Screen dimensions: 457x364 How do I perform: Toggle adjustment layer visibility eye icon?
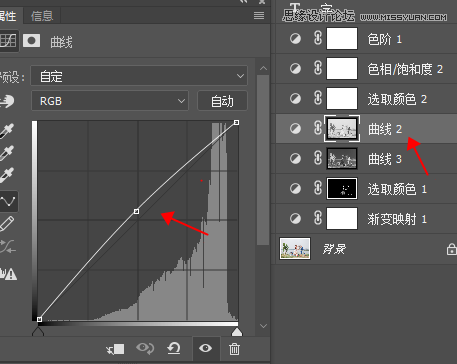(x=205, y=348)
